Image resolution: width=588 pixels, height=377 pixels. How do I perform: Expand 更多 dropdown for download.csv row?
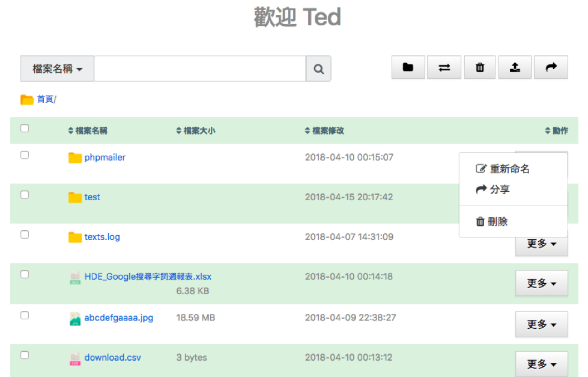[541, 364]
